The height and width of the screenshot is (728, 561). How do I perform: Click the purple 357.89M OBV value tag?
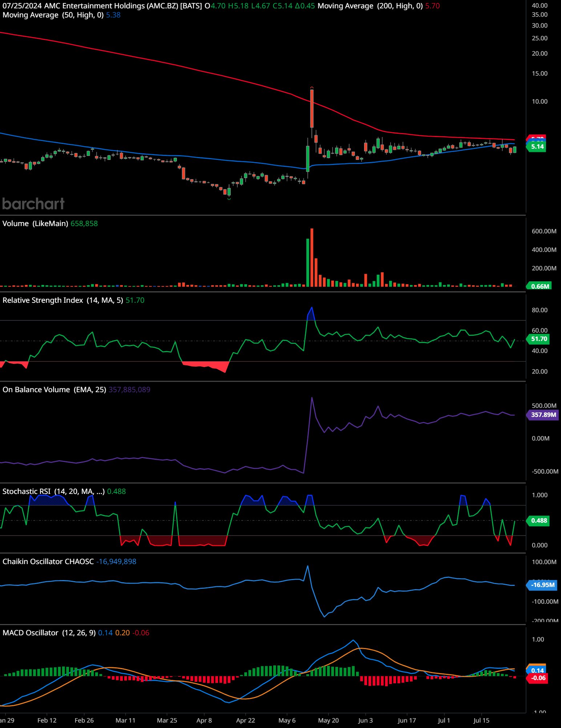(x=543, y=415)
